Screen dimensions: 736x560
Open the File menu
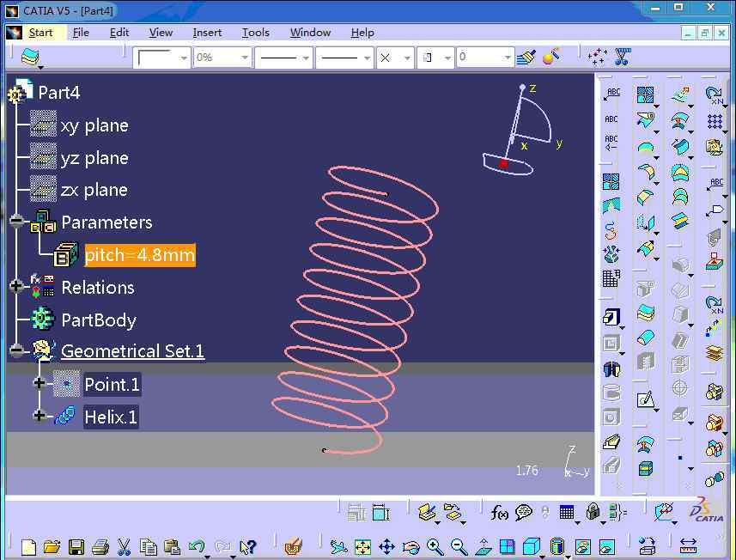coord(81,33)
